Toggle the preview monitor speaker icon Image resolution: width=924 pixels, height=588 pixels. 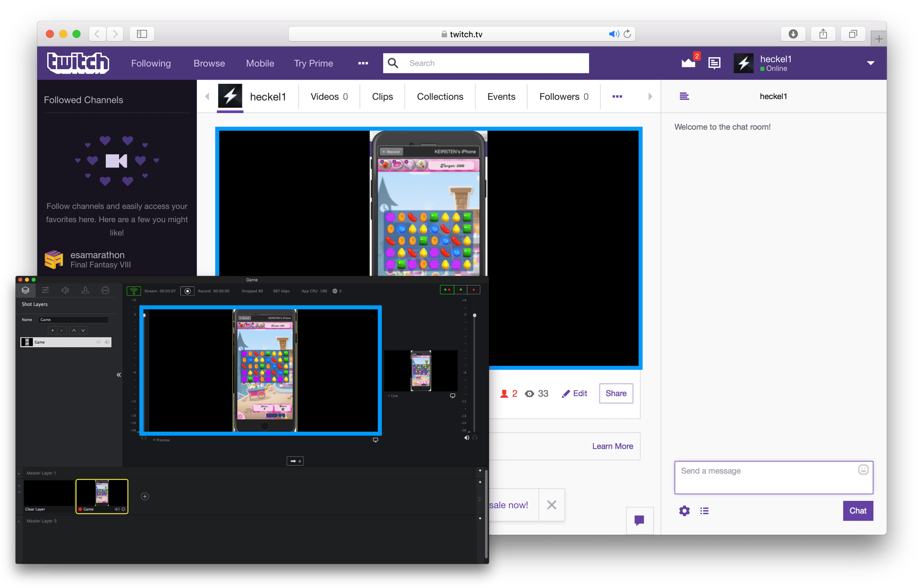pos(466,437)
